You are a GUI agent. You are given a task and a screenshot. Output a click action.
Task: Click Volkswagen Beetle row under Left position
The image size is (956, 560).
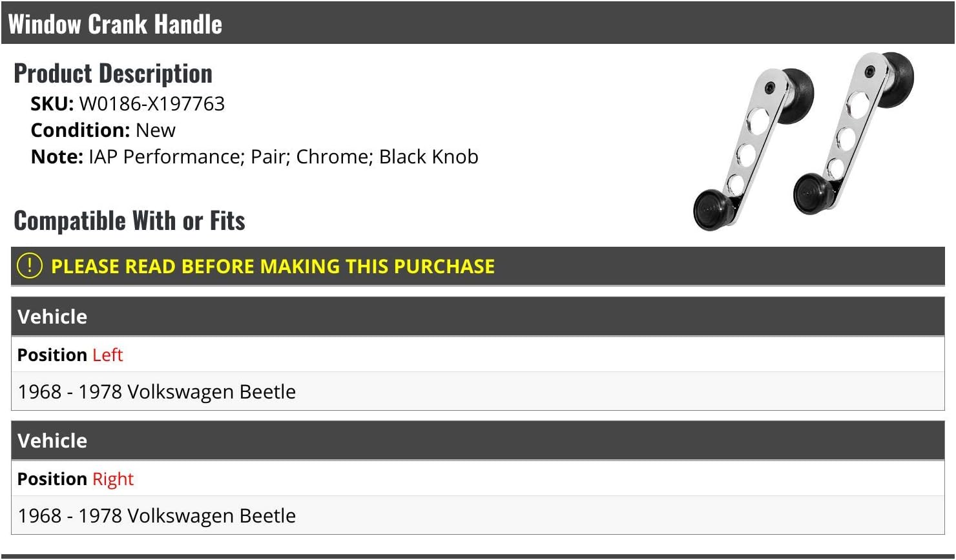(x=478, y=391)
